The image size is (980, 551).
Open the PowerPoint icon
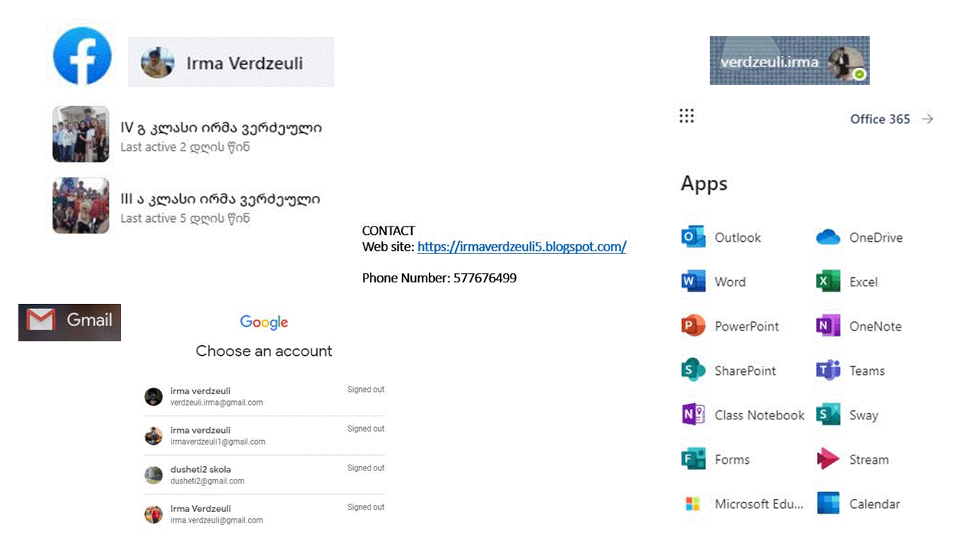pos(693,326)
